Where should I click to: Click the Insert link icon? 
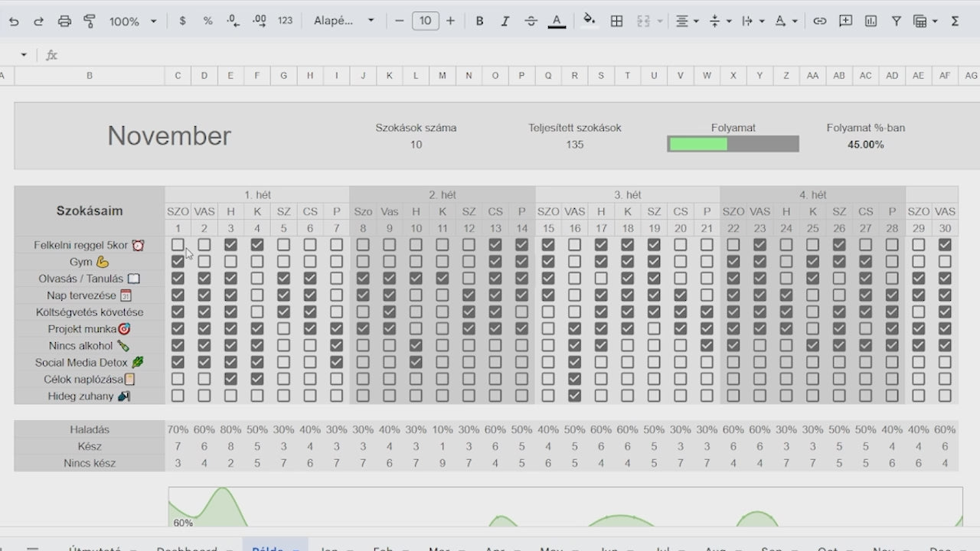[x=819, y=21]
